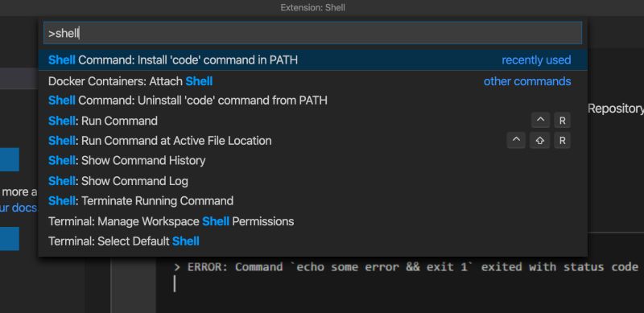Choose Docker Containers: Attach Shell
This screenshot has height=313, width=644.
[312, 81]
